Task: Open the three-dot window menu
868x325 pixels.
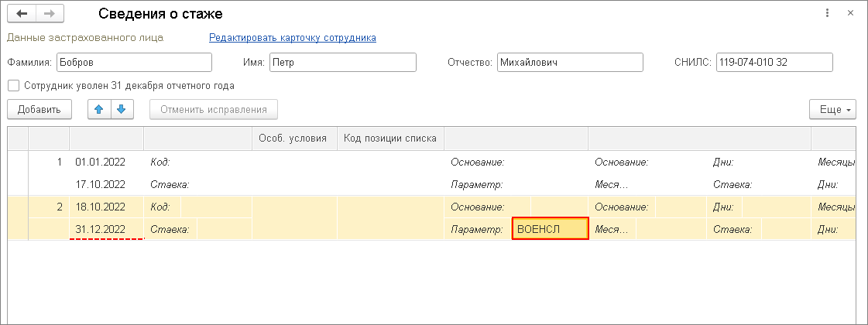Action: [828, 13]
